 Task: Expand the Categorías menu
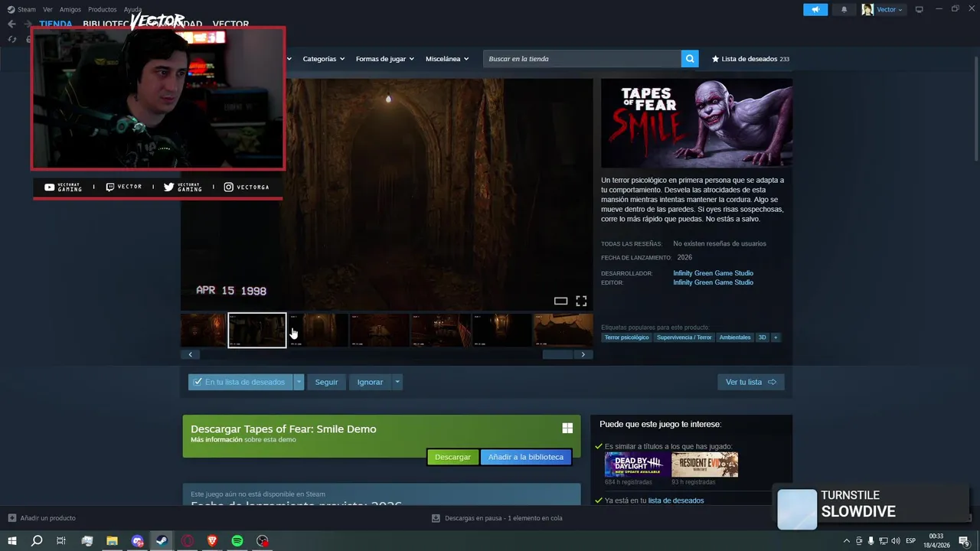coord(323,59)
